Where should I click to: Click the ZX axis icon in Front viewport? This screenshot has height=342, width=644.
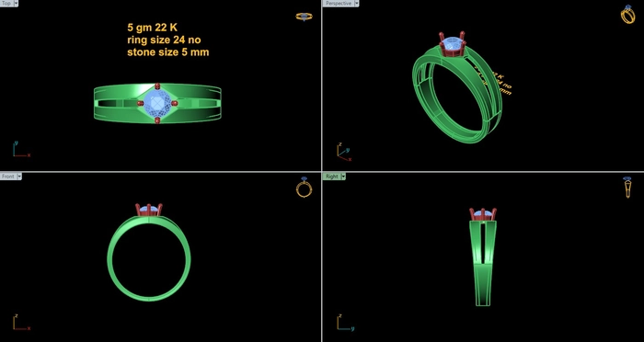coord(21,323)
